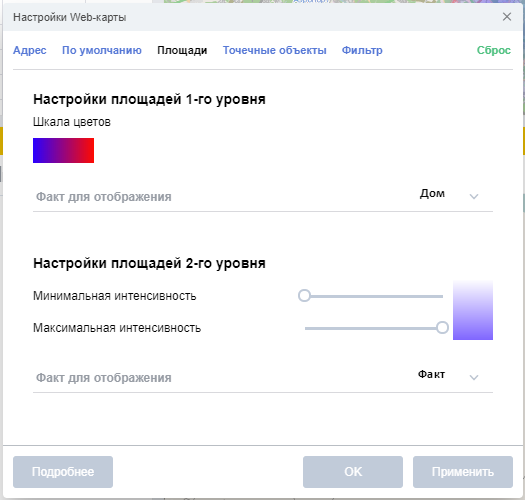Click the Максимальная интенсивность slider handle

point(442,328)
